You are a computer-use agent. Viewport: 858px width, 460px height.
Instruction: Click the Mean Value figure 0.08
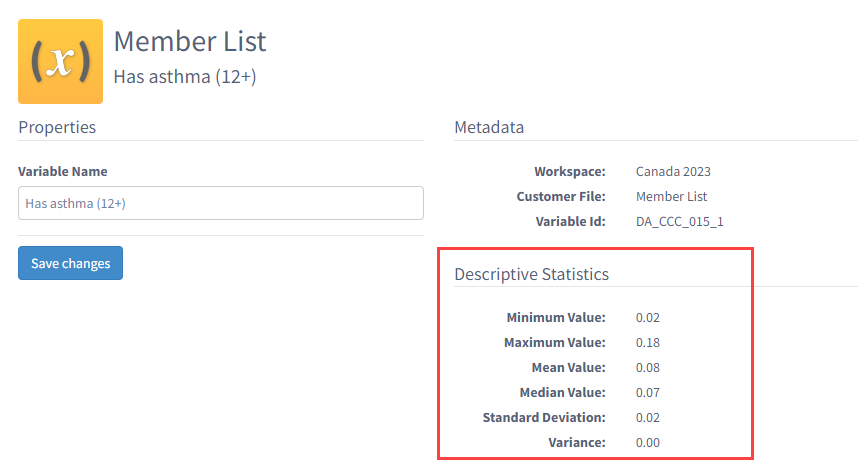(648, 368)
